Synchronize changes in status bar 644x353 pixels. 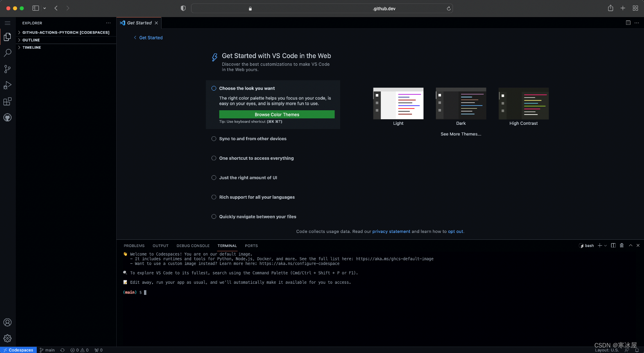(62, 350)
